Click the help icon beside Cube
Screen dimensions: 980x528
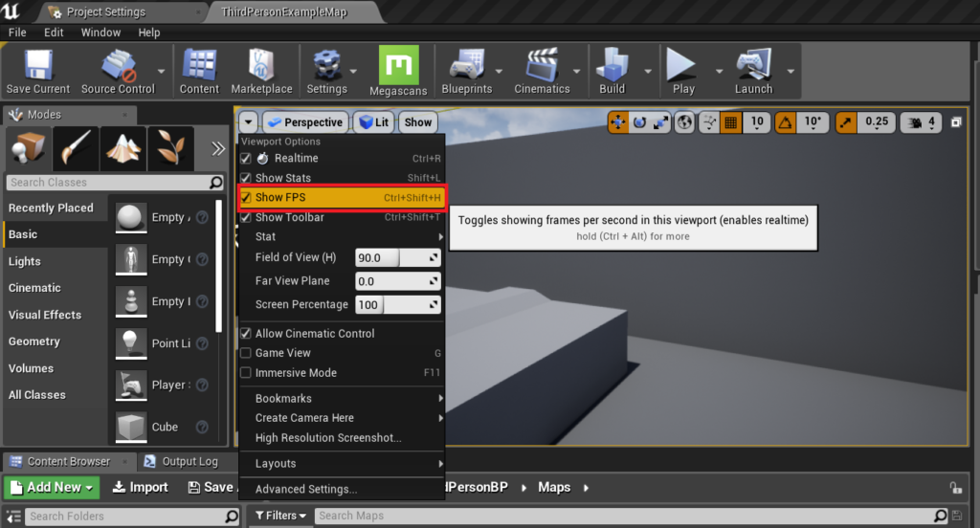coord(202,427)
